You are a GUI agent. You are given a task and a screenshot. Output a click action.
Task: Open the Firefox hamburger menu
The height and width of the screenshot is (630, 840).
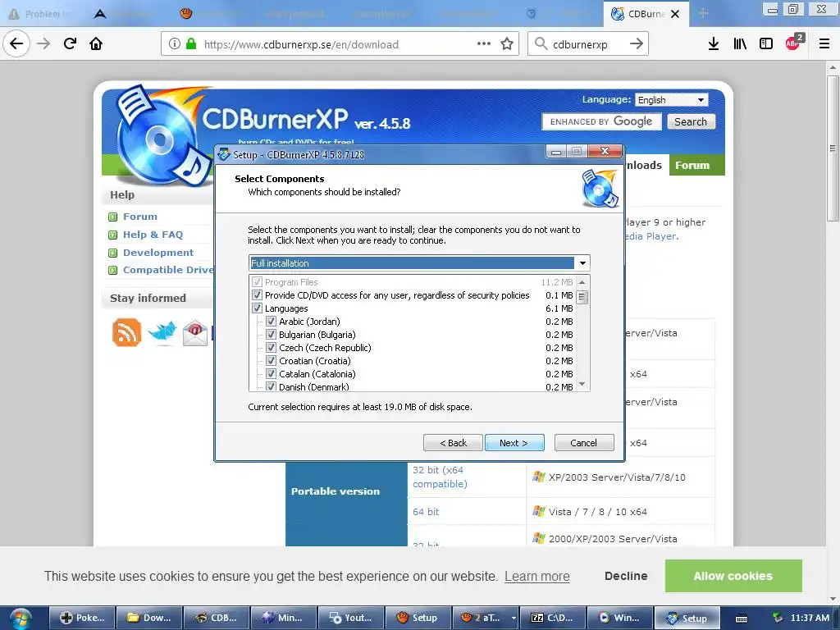[824, 44]
